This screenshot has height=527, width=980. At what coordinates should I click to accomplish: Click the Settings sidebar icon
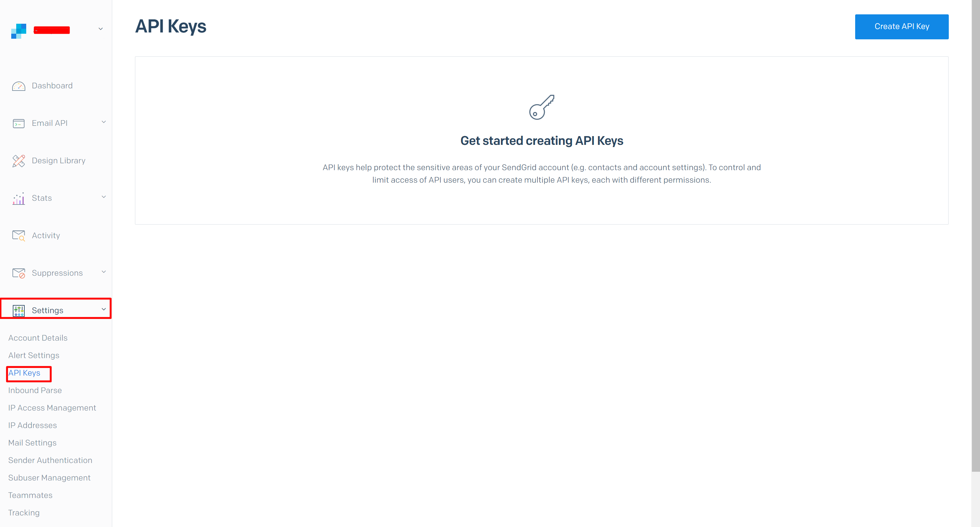click(x=19, y=310)
